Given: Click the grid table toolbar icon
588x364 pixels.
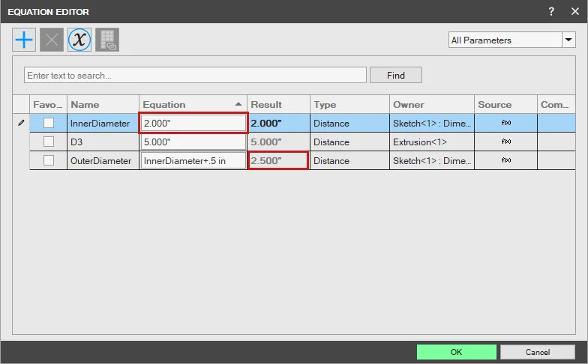Looking at the screenshot, I should click(107, 40).
